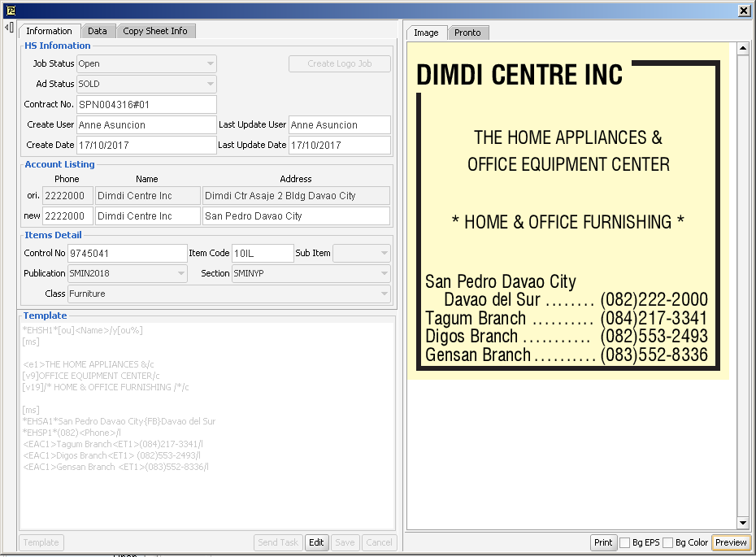The image size is (756, 557).
Task: Click the original Phone field
Action: (67, 196)
